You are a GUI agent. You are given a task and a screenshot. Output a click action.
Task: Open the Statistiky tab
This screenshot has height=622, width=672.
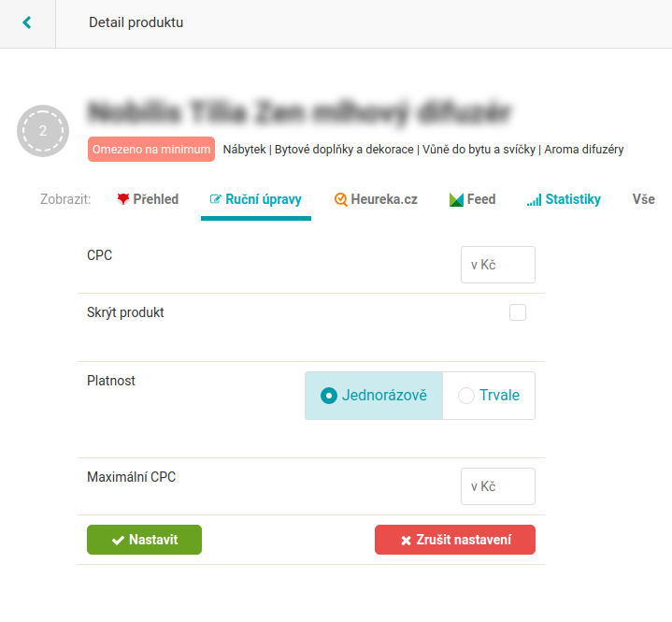[564, 199]
